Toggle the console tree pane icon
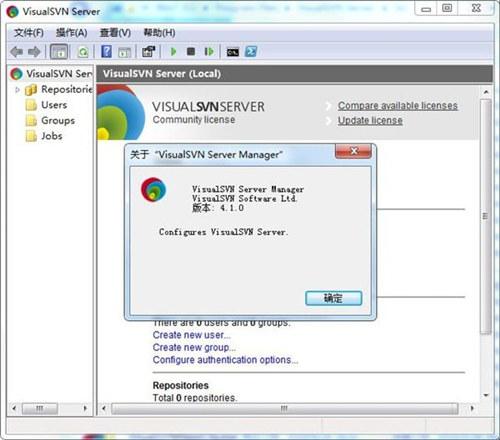 [x=59, y=52]
